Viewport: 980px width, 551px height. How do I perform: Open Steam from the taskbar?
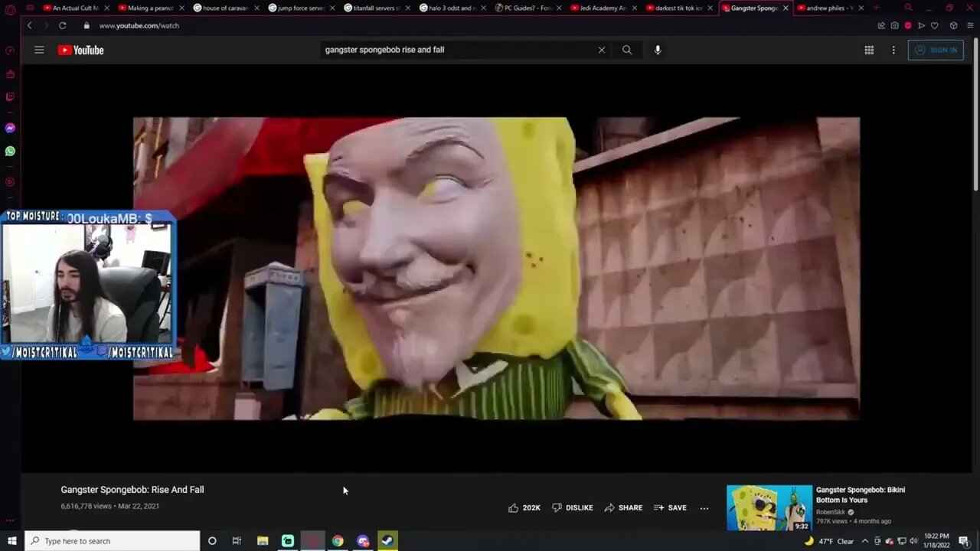click(388, 541)
